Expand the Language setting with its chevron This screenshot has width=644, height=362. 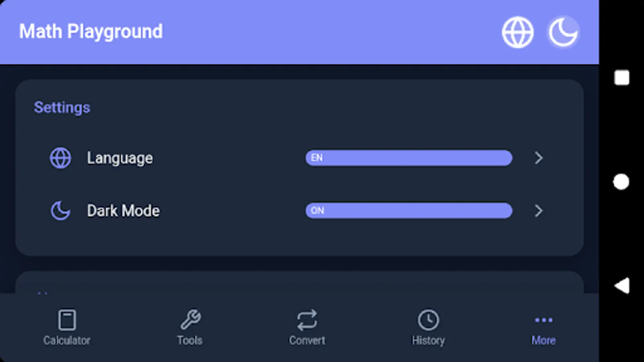[x=539, y=158]
